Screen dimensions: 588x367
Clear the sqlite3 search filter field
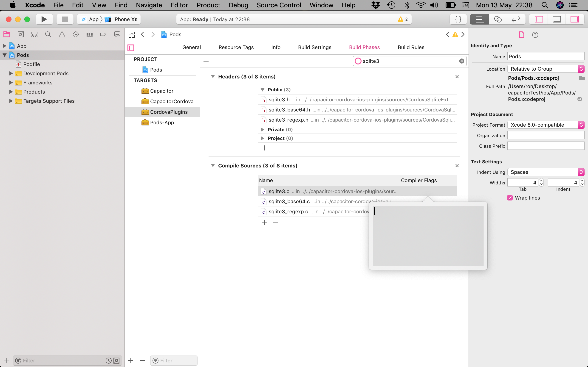pos(461,61)
